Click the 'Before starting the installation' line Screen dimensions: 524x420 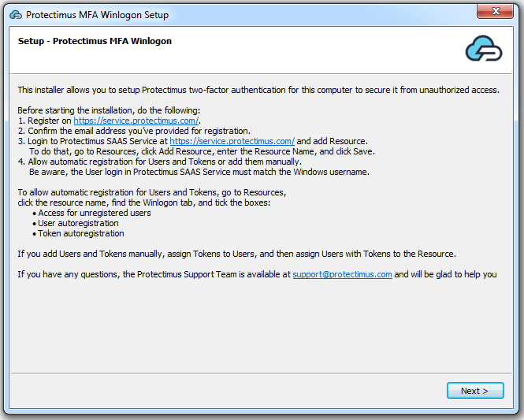coord(109,110)
